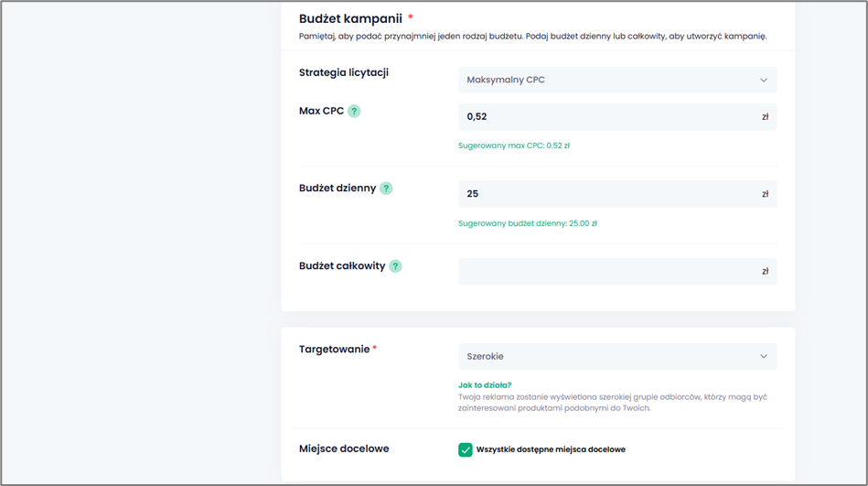Click the 'Budżet kampanii' section heading
Image resolution: width=868 pixels, height=486 pixels.
tap(350, 18)
